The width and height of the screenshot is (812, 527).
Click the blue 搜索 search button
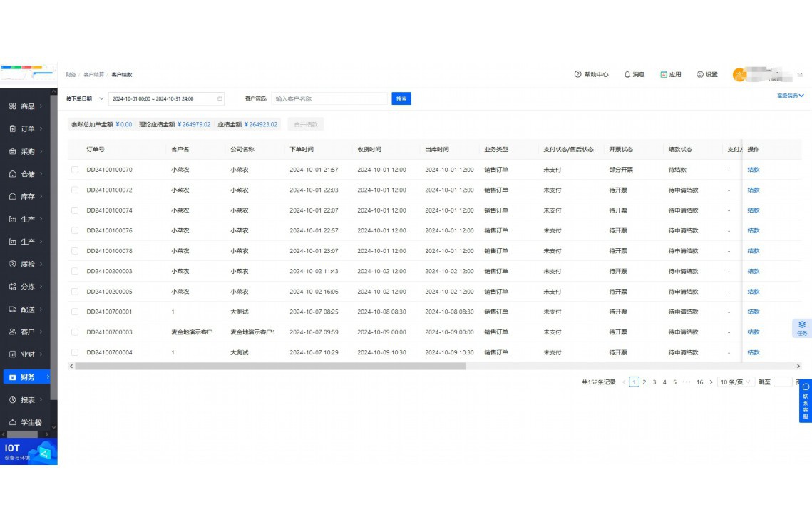401,98
